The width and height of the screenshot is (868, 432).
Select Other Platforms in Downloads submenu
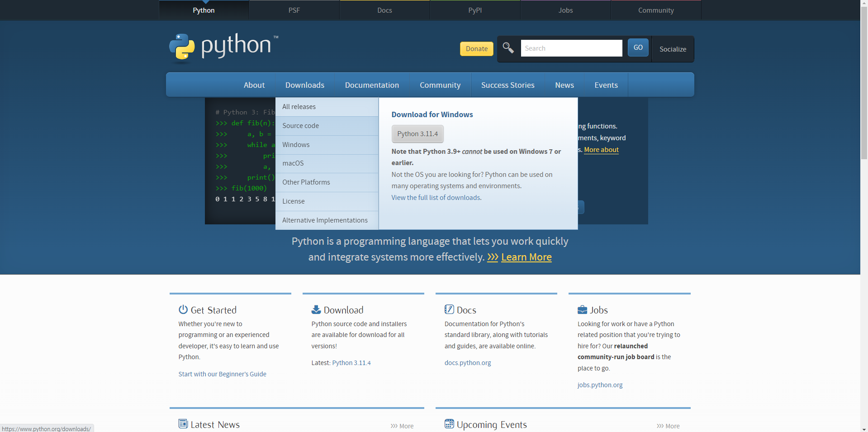pyautogui.click(x=327, y=182)
